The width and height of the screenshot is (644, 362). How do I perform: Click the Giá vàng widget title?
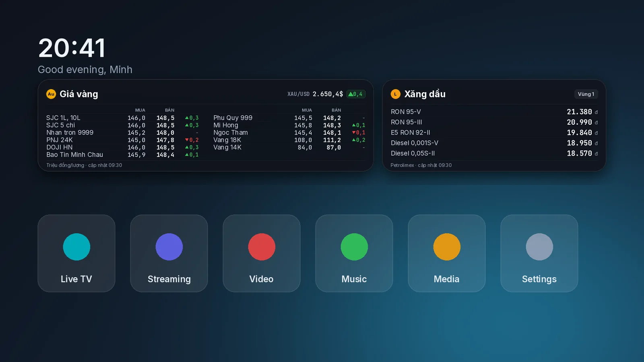pyautogui.click(x=79, y=94)
